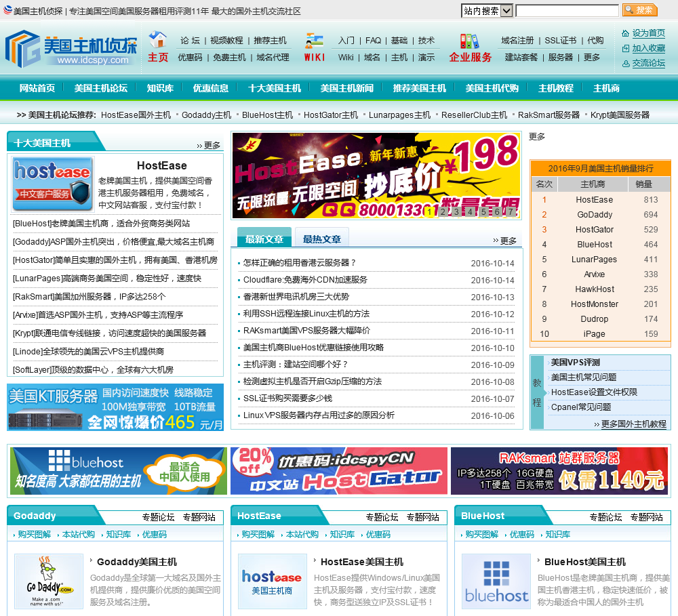
Task: Show banner slide number 5
Action: click(484, 211)
